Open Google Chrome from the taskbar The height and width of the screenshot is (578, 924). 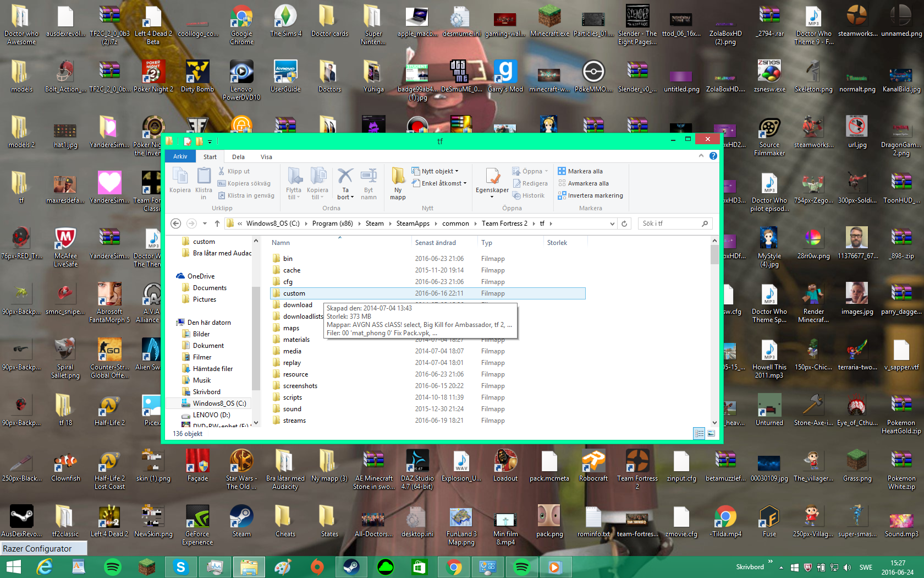(x=453, y=566)
